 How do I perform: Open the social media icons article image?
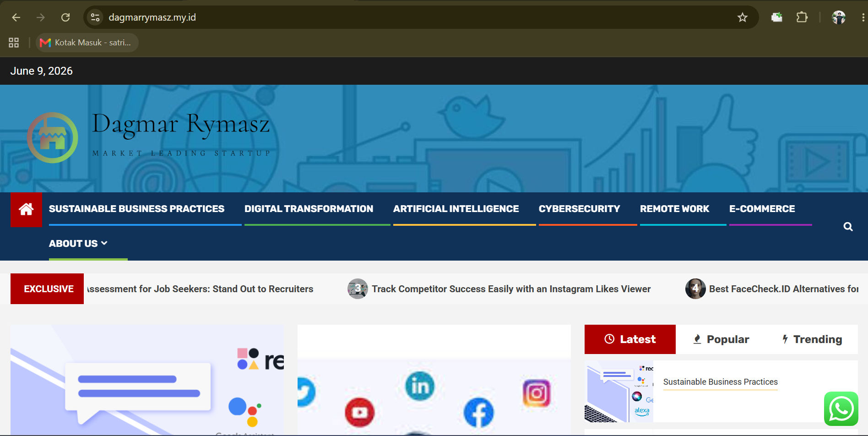tap(434, 380)
